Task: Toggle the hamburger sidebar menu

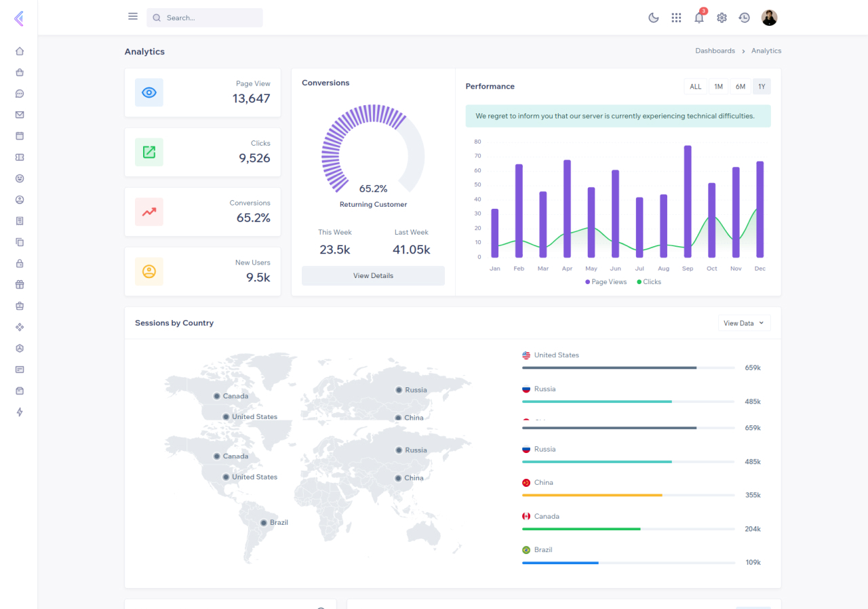Action: (x=133, y=16)
